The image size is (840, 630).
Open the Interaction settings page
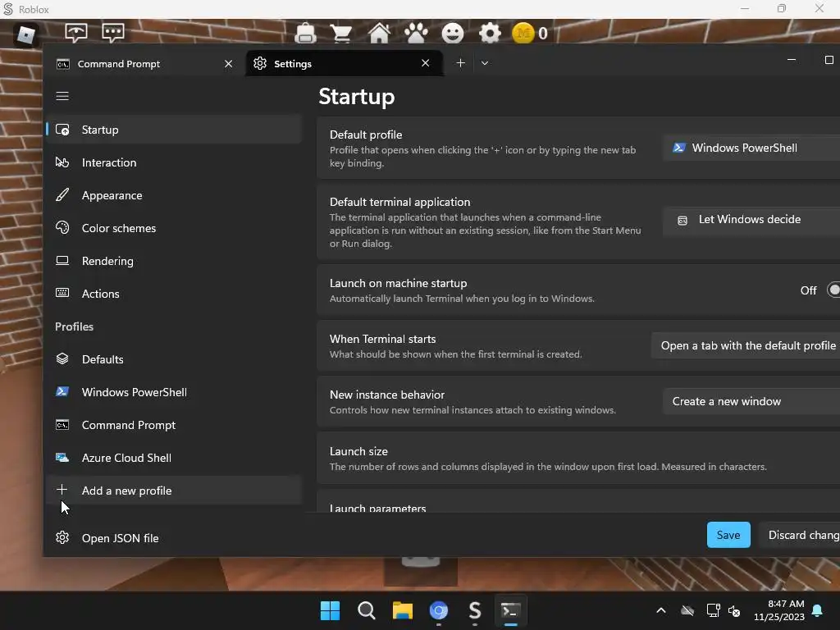coord(174,162)
